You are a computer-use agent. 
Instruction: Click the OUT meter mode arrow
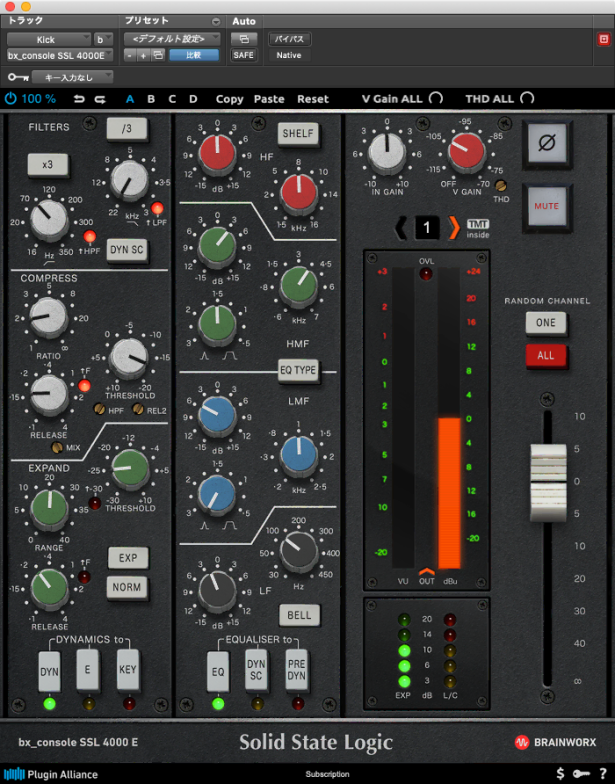point(426,571)
